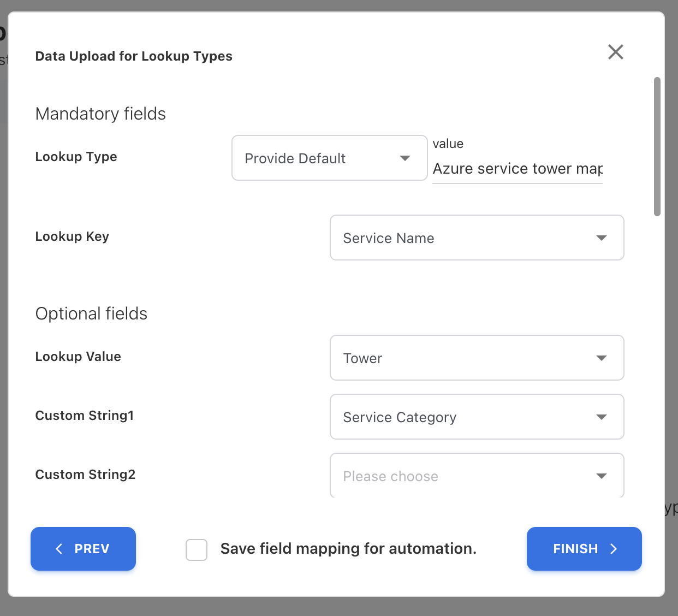Click the 'Save field mapping for automation.' label
The image size is (678, 616).
[x=348, y=549]
